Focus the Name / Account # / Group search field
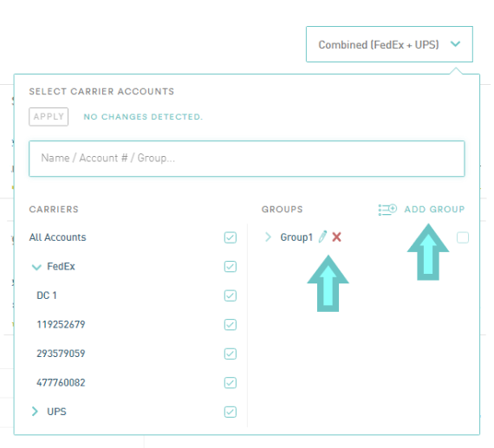 coord(247,159)
